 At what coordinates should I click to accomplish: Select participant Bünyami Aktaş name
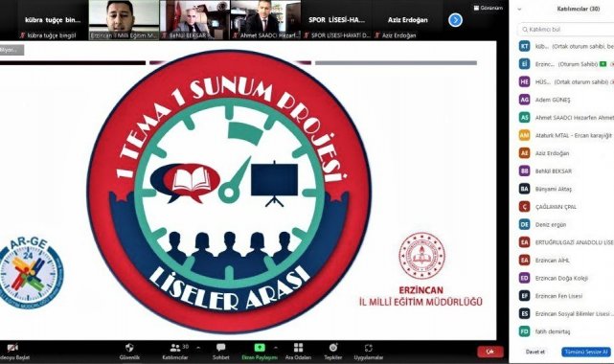tap(554, 189)
